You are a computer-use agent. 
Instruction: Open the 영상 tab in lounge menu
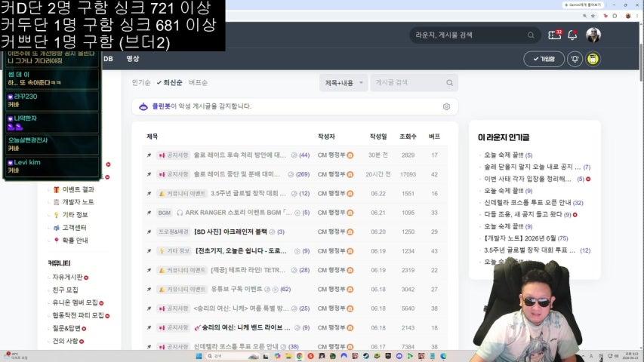133,59
